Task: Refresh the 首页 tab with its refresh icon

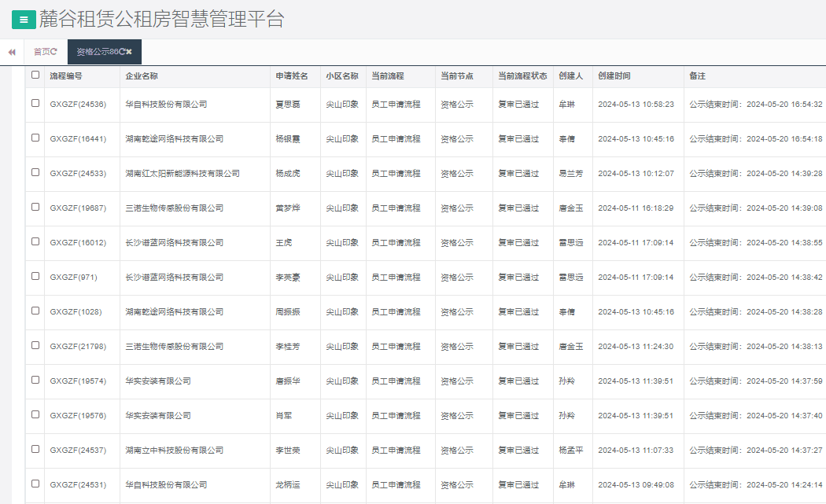Action: [53, 51]
